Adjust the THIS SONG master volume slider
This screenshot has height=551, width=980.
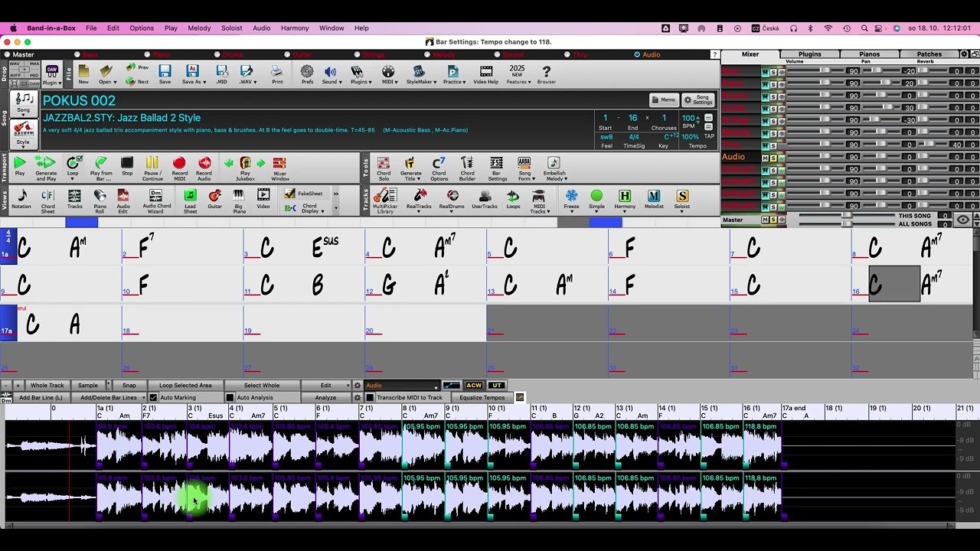pyautogui.click(x=846, y=216)
